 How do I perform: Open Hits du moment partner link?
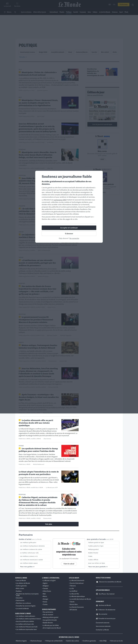[48, 614]
